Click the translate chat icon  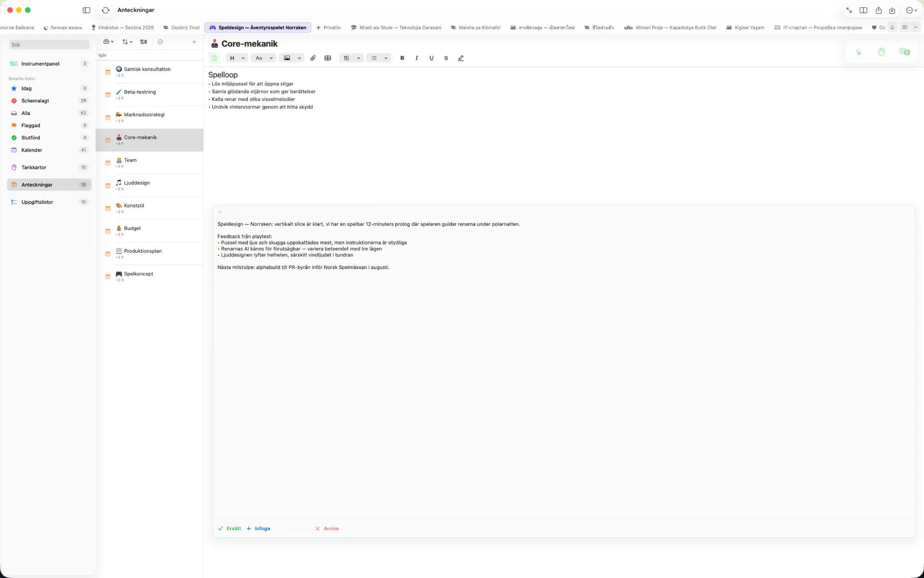tap(904, 52)
